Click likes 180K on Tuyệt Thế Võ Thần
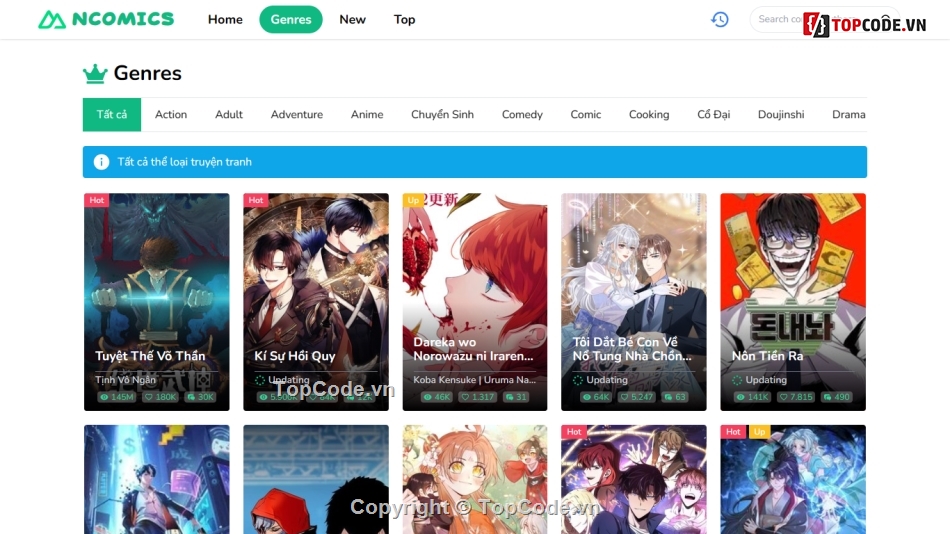This screenshot has width=950, height=534. pos(160,397)
